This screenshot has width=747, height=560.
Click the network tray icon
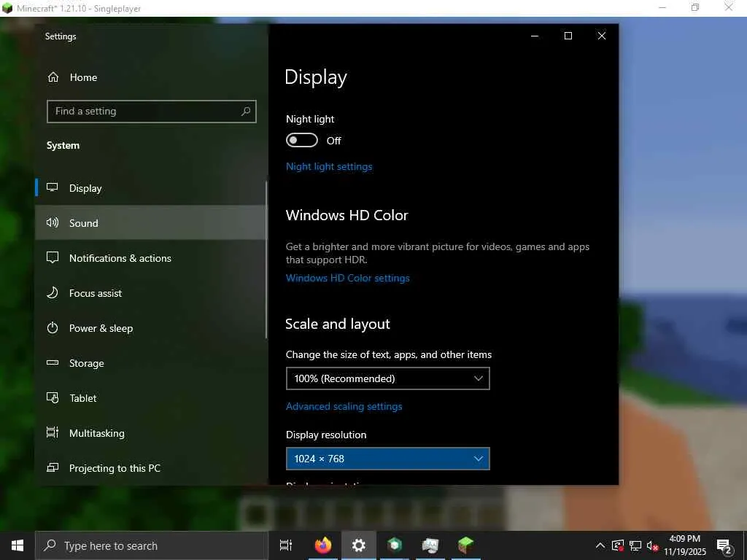[635, 545]
